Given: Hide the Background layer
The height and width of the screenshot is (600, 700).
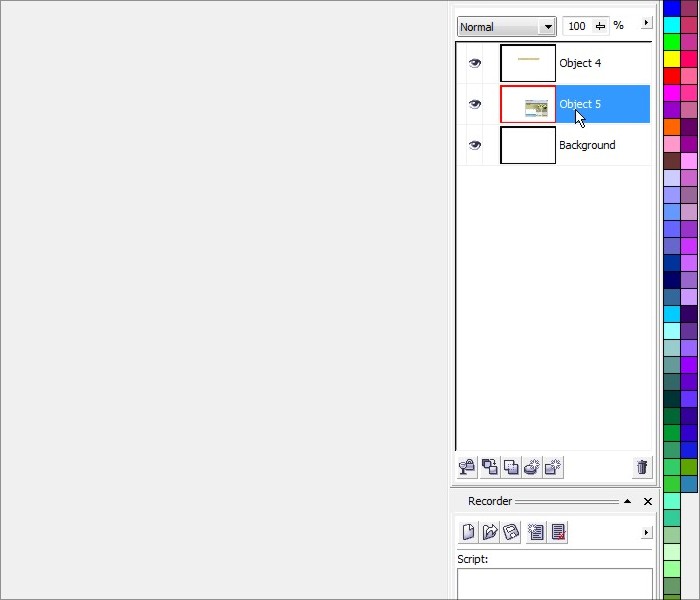Looking at the screenshot, I should [474, 145].
